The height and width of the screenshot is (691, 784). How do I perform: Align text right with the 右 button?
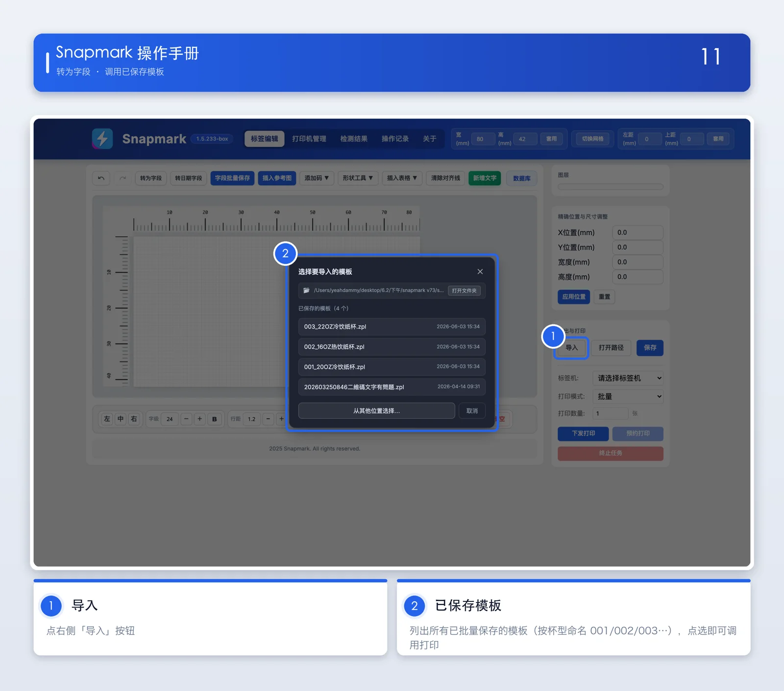[134, 419]
